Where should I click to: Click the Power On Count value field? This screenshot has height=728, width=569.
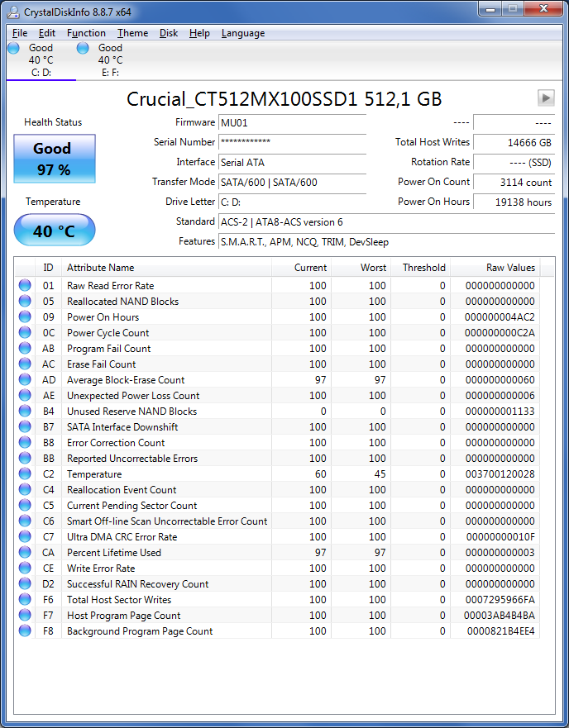coord(514,182)
